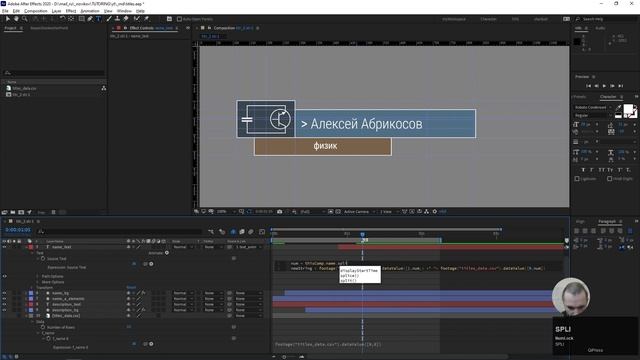Image resolution: width=640 pixels, height=360 pixels.
Task: Open the Animation menu
Action: click(x=90, y=11)
